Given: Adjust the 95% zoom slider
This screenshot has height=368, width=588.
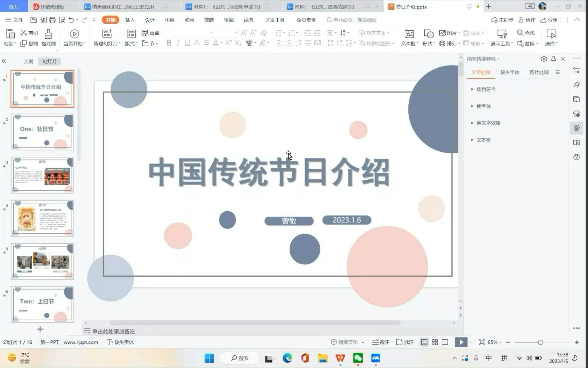Looking at the screenshot, I should pyautogui.click(x=541, y=342).
